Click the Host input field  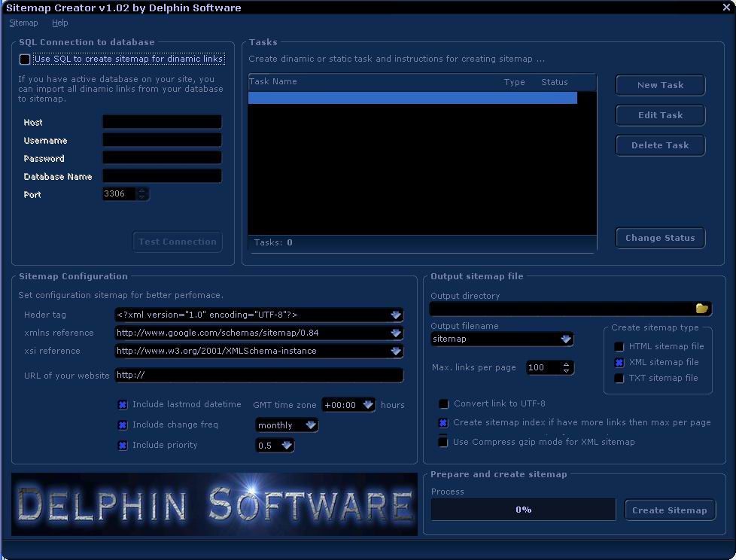point(162,122)
